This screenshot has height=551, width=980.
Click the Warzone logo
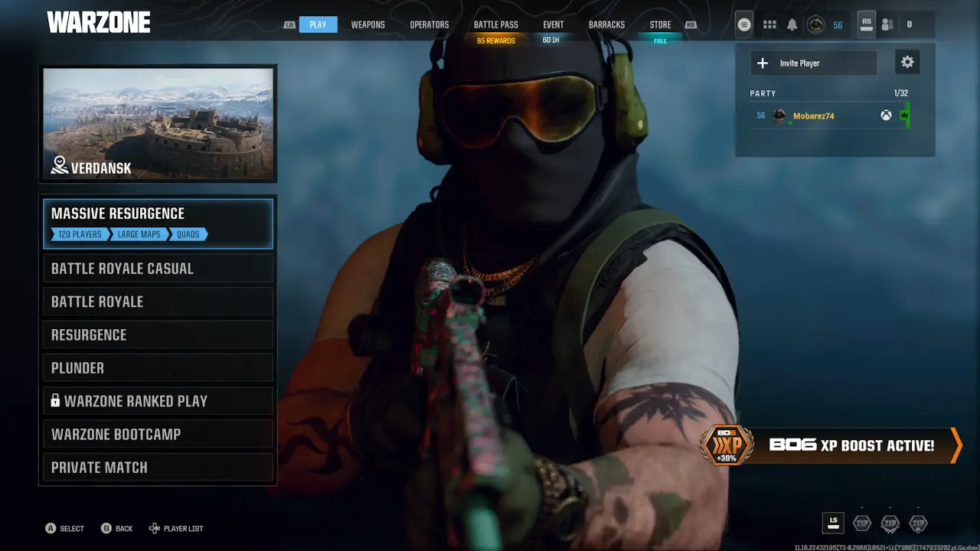coord(99,23)
